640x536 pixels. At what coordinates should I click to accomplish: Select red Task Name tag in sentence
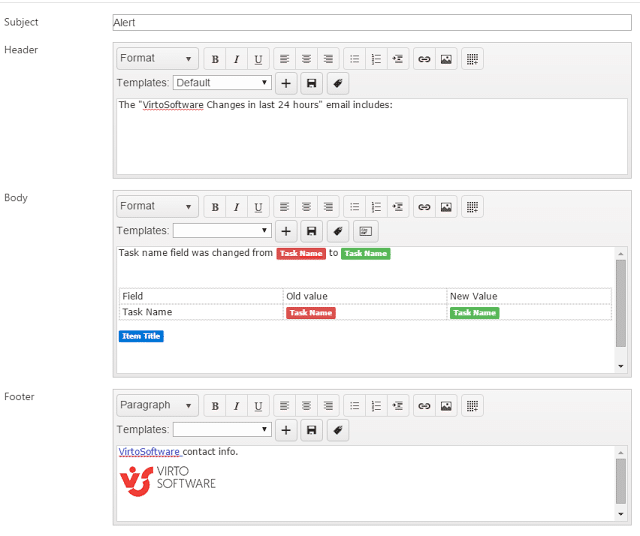[301, 254]
